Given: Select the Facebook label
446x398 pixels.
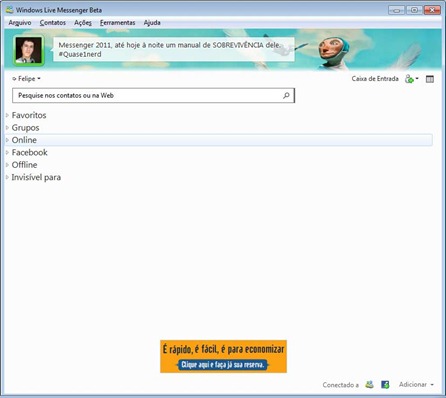Looking at the screenshot, I should click(x=30, y=152).
